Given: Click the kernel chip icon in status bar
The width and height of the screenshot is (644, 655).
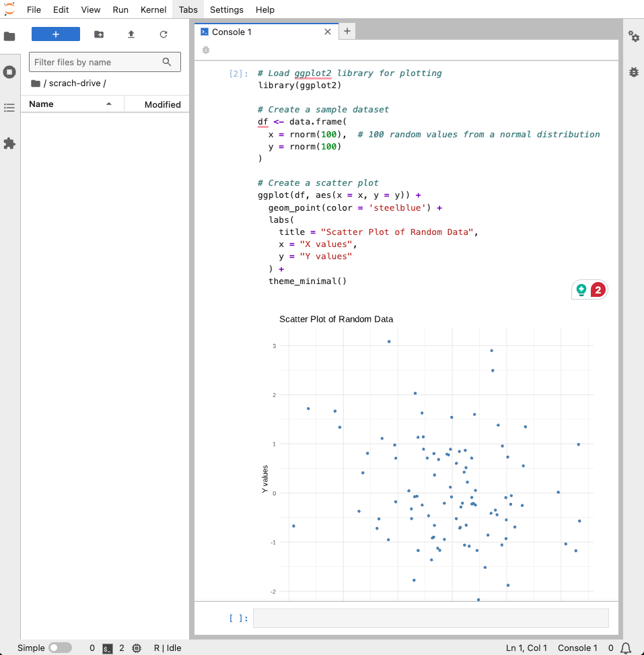Looking at the screenshot, I should click(137, 648).
